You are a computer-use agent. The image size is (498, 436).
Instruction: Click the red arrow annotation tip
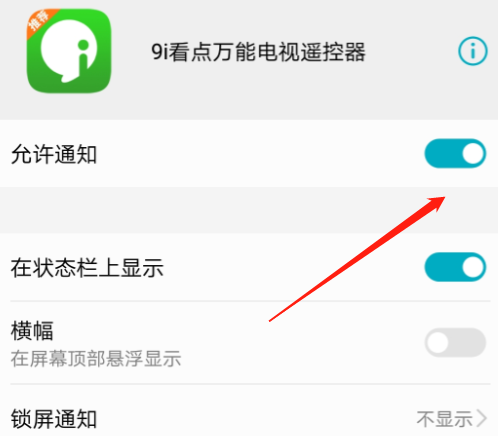click(443, 198)
